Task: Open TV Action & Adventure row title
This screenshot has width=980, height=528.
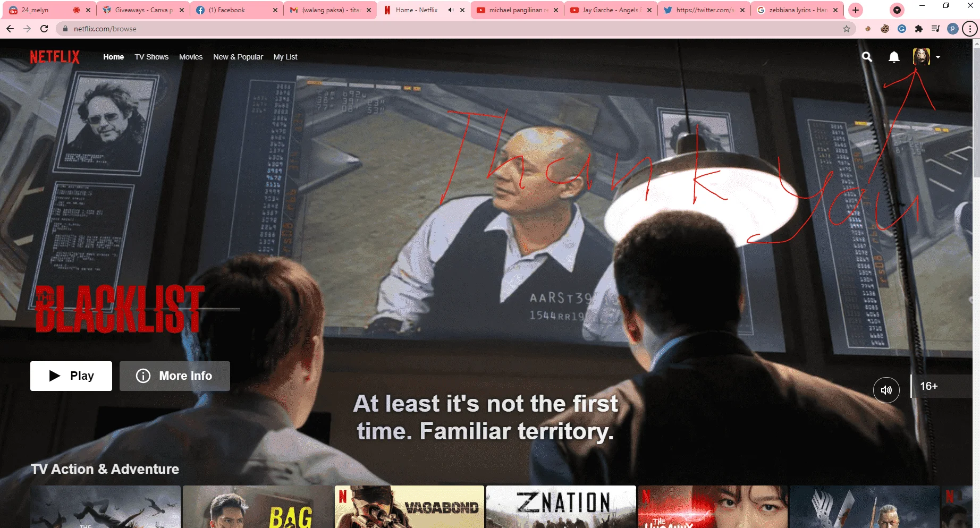Action: click(x=105, y=469)
